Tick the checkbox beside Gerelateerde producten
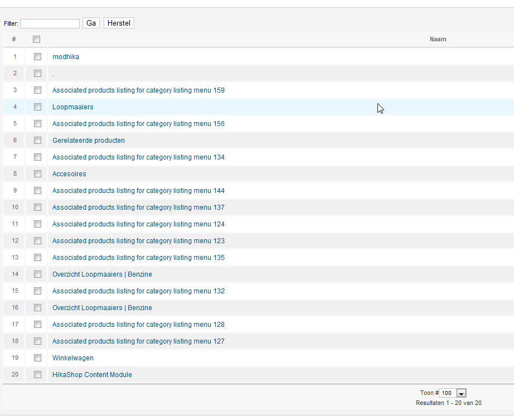The width and height of the screenshot is (514, 420). 38,141
